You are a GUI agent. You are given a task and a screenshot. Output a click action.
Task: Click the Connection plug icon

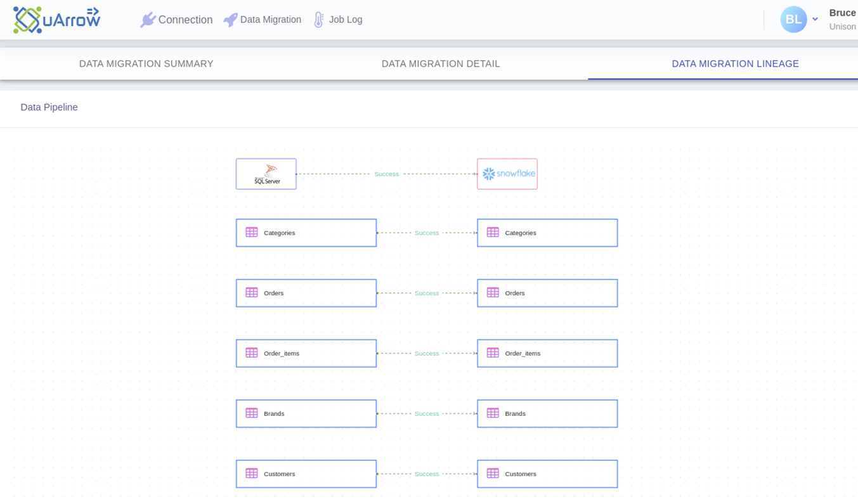(x=148, y=20)
